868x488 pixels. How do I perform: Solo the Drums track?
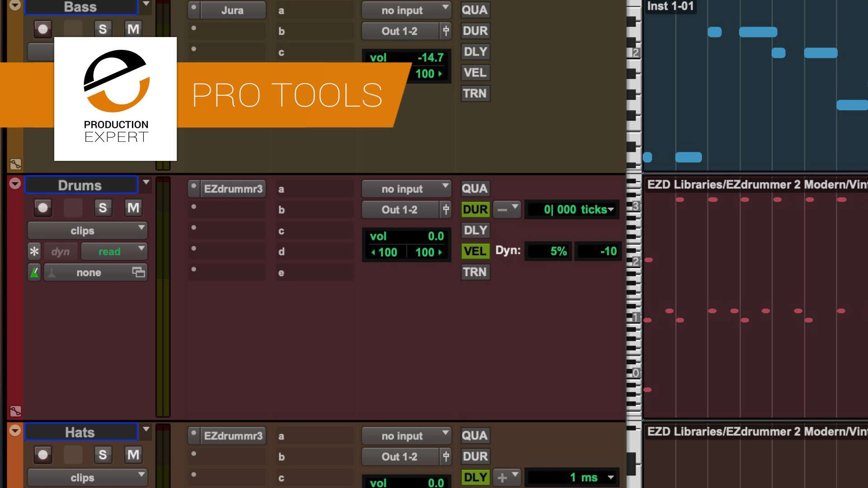tap(103, 208)
